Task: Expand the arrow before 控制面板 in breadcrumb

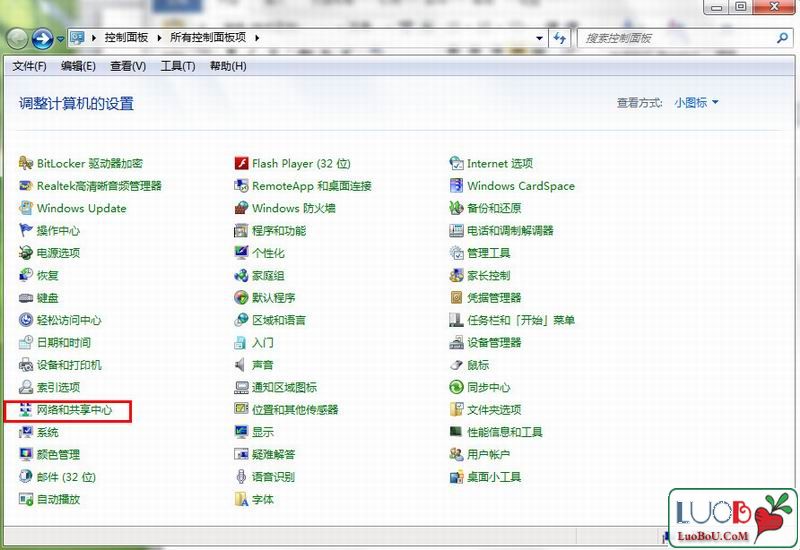Action: point(94,38)
